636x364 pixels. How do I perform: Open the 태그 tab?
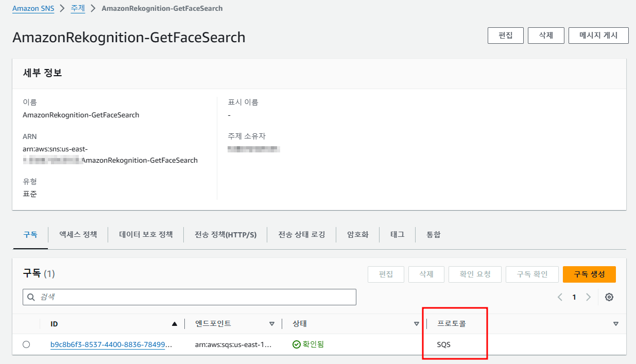click(x=398, y=235)
